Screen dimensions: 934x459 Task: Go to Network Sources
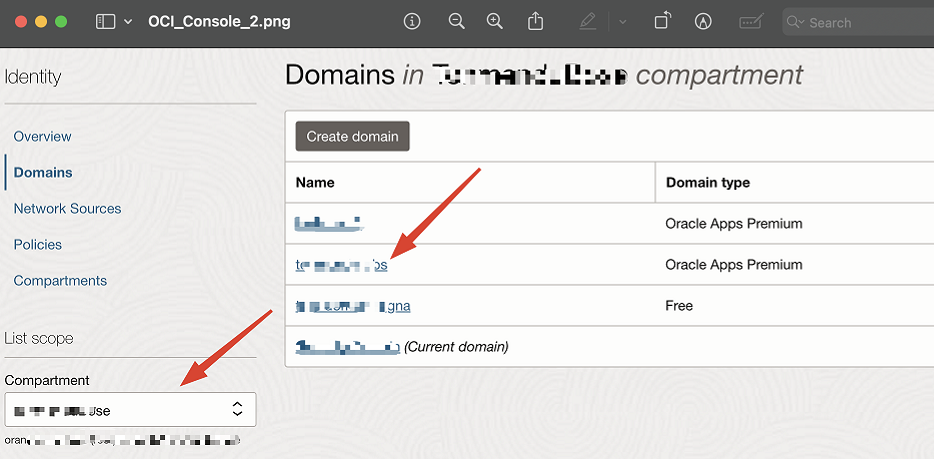coord(67,208)
